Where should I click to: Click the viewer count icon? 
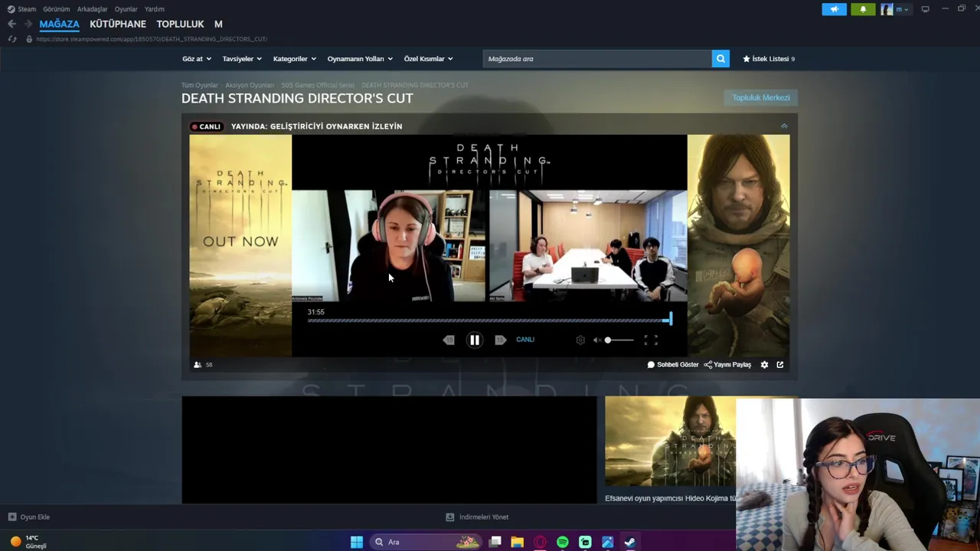click(198, 365)
